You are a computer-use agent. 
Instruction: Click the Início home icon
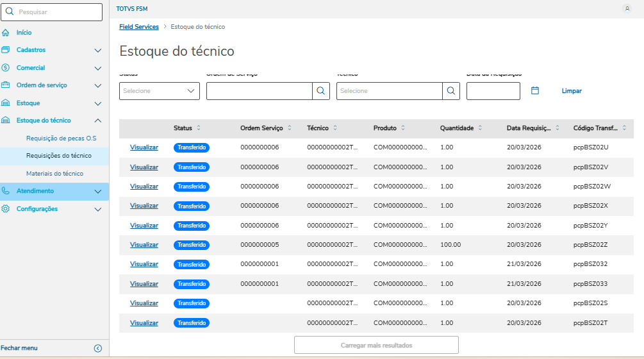pos(6,33)
